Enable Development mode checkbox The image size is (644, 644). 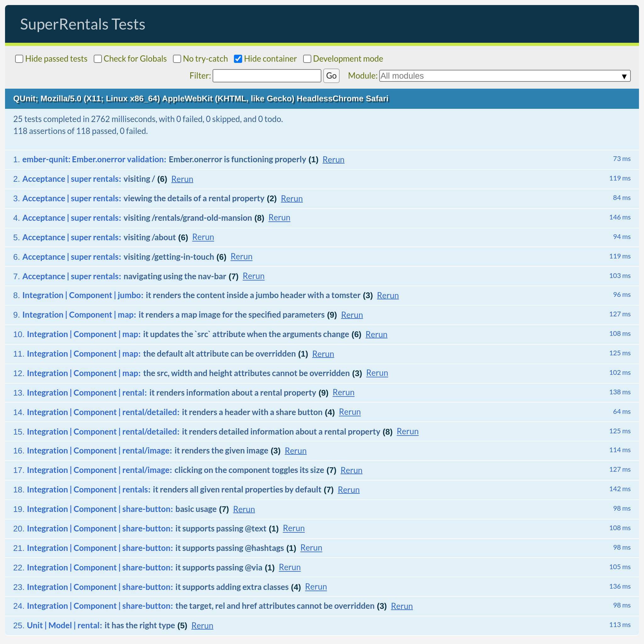point(307,59)
